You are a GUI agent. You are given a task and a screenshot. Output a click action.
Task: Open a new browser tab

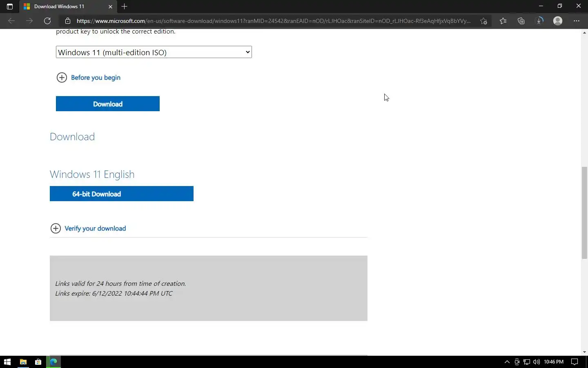125,7
